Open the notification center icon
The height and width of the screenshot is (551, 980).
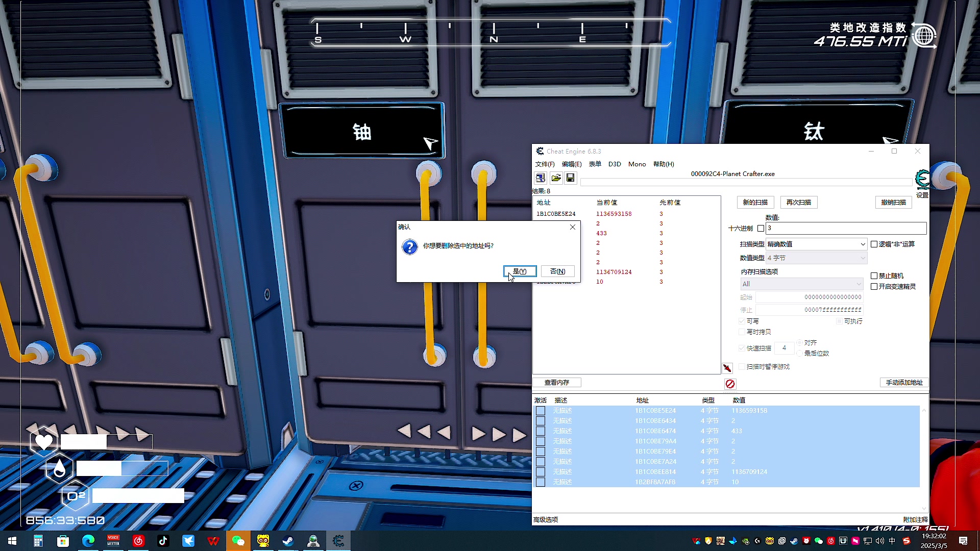(x=963, y=541)
